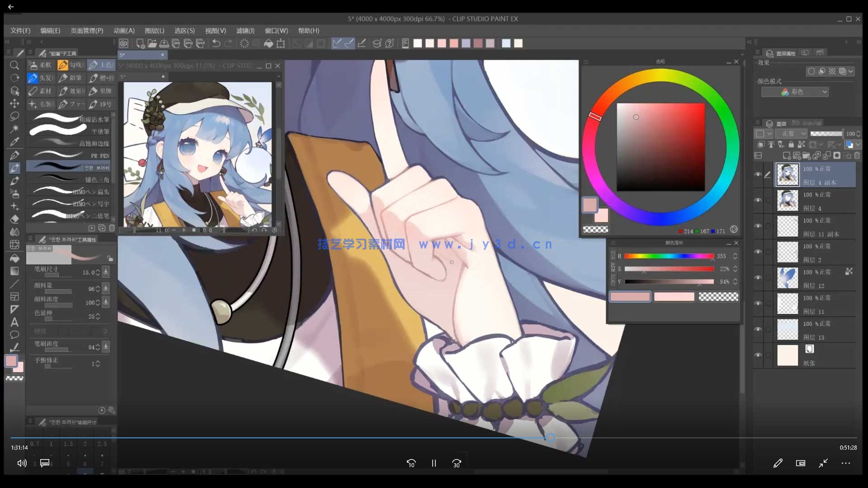This screenshot has height=488, width=868.
Task: Choose the 平塗筆 brush preset
Action: pyautogui.click(x=69, y=131)
